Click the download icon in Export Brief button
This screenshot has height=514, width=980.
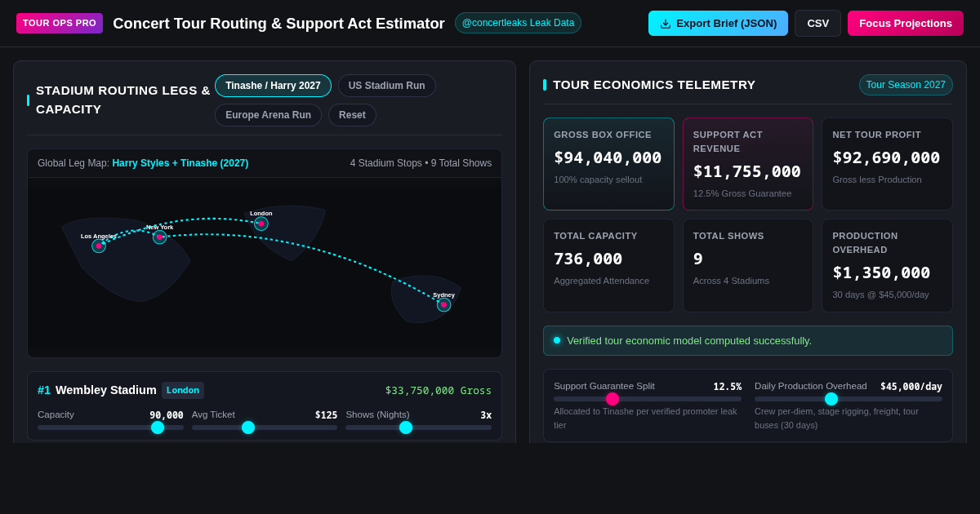(666, 24)
